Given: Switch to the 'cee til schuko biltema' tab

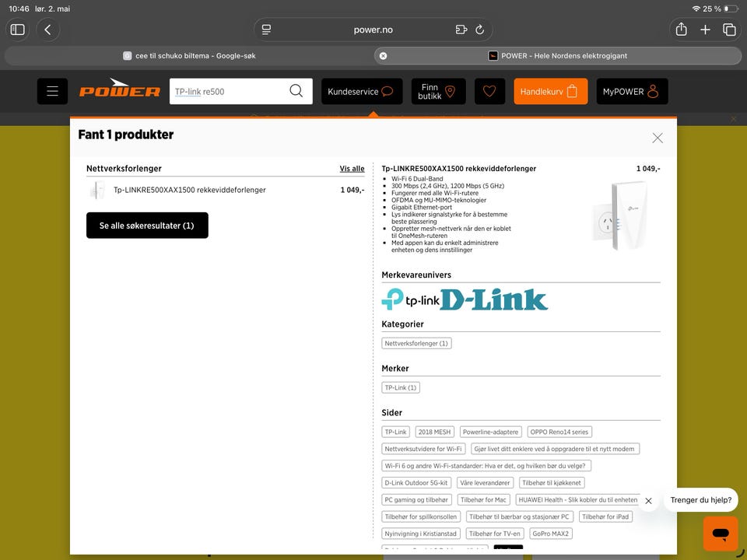Looking at the screenshot, I should pos(189,56).
